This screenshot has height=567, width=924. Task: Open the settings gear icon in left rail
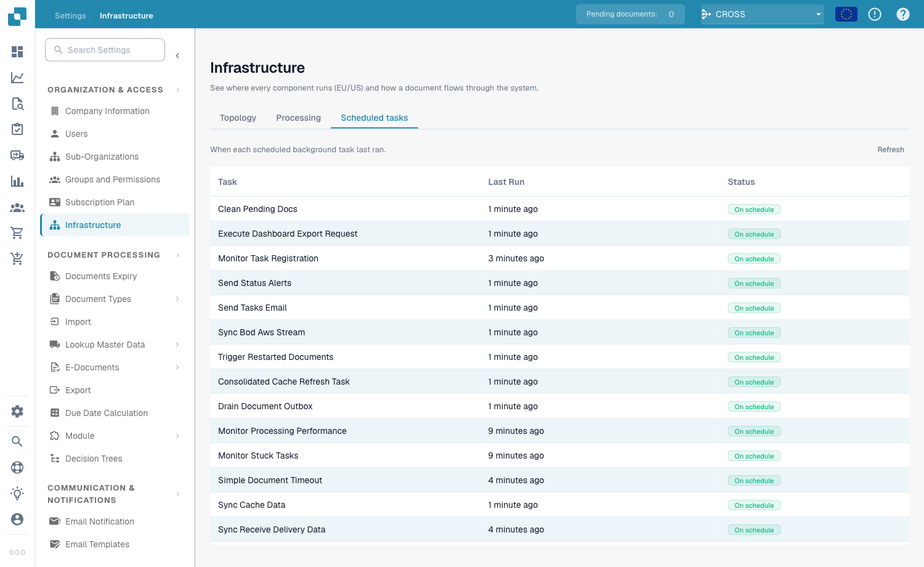17,411
